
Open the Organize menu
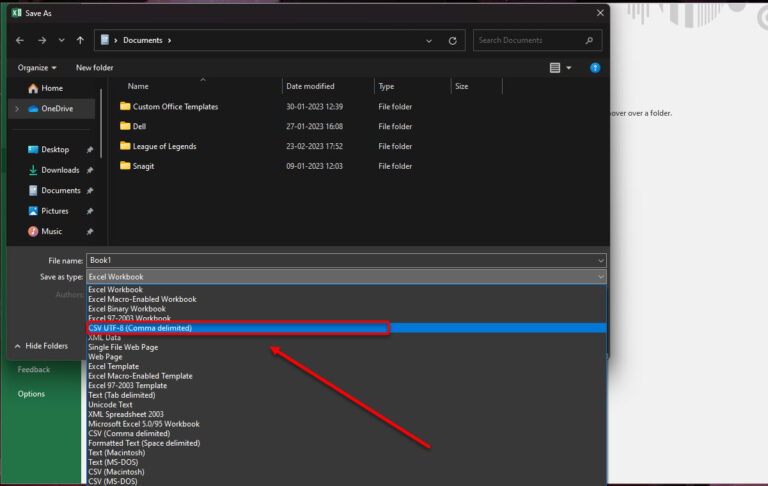tap(37, 68)
